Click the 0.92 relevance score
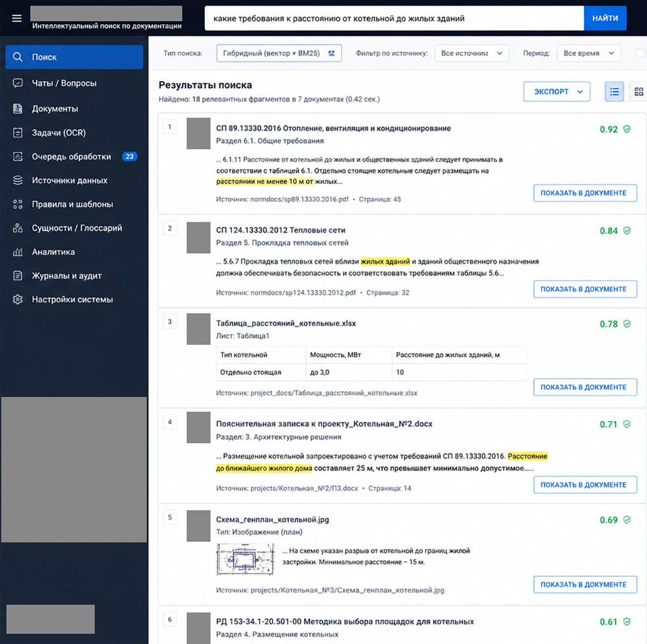Screen dimensions: 647x644 [x=608, y=129]
